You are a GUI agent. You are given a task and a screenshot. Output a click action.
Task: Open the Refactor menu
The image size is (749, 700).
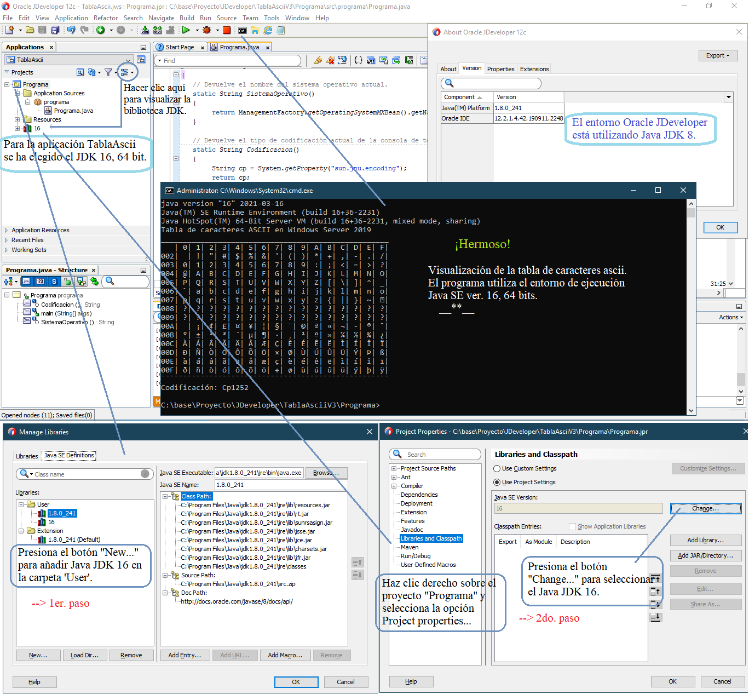pyautogui.click(x=106, y=18)
